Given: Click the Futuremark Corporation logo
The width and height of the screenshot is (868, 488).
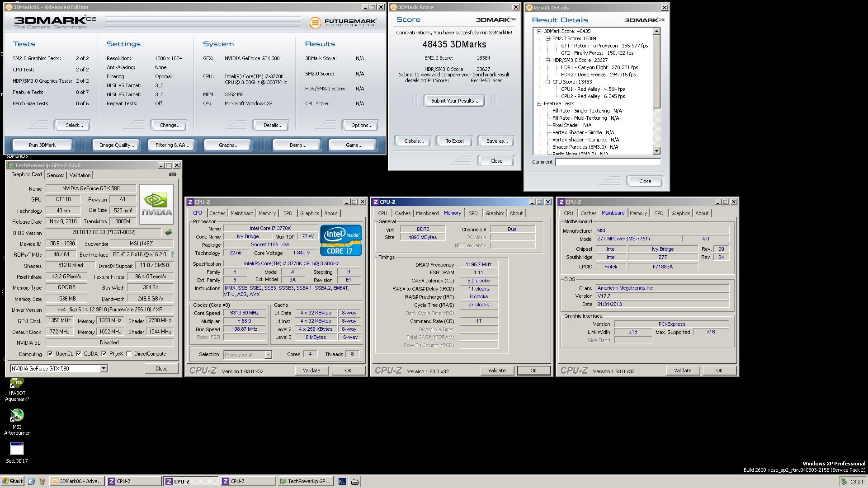Looking at the screenshot, I should coord(343,22).
